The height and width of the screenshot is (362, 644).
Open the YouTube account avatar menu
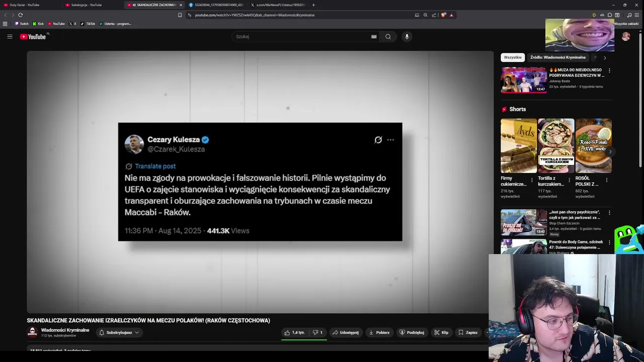point(626,36)
